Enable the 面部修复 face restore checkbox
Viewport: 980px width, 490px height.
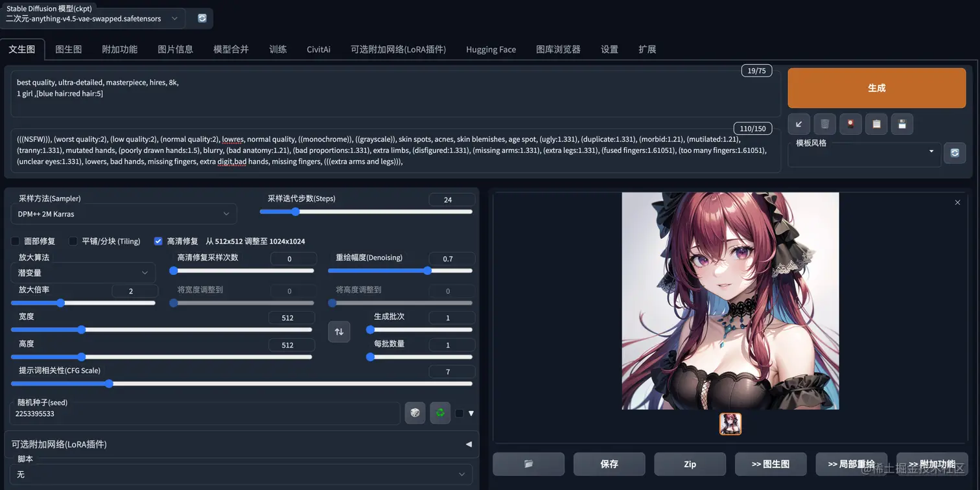[16, 241]
